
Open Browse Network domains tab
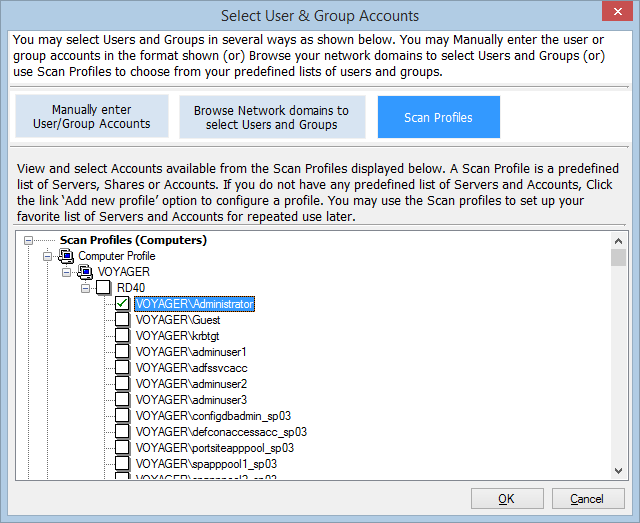pos(272,117)
